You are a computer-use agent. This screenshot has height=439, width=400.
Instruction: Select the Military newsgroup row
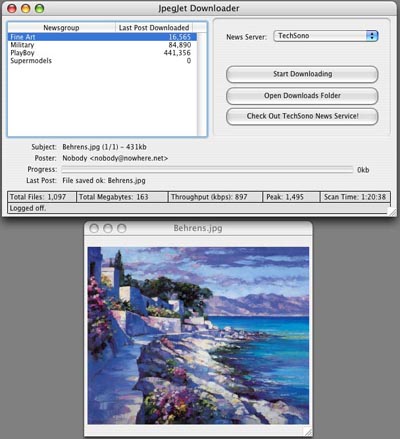(102, 45)
